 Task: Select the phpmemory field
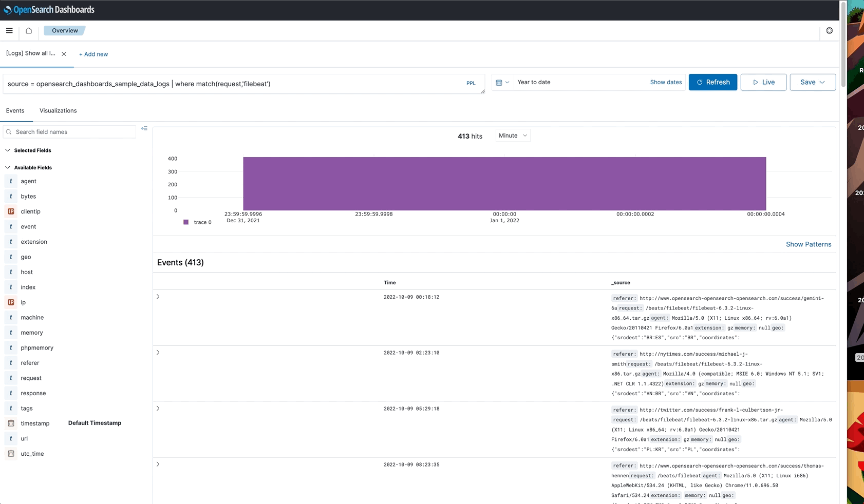tap(37, 348)
